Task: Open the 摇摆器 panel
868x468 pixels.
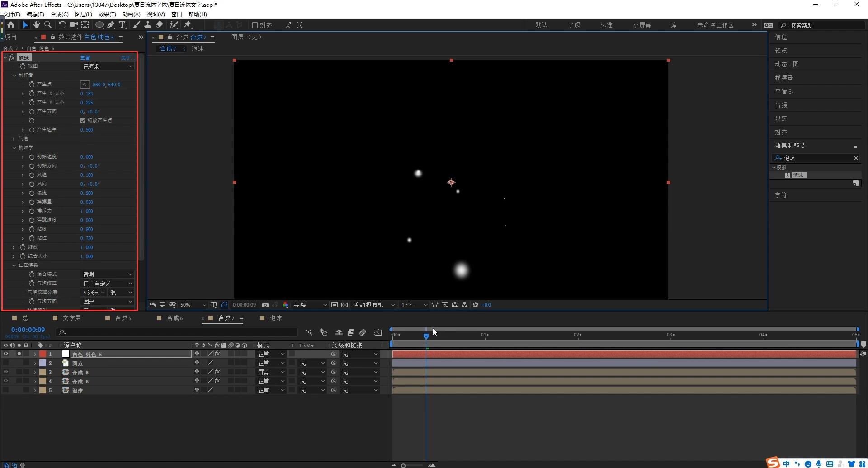Action: click(784, 78)
